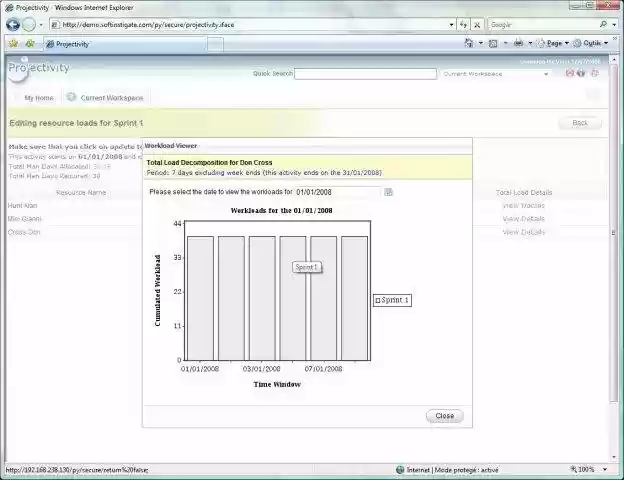The height and width of the screenshot is (480, 624).
Task: Click the Add to Favorites icon
Action: click(30, 43)
